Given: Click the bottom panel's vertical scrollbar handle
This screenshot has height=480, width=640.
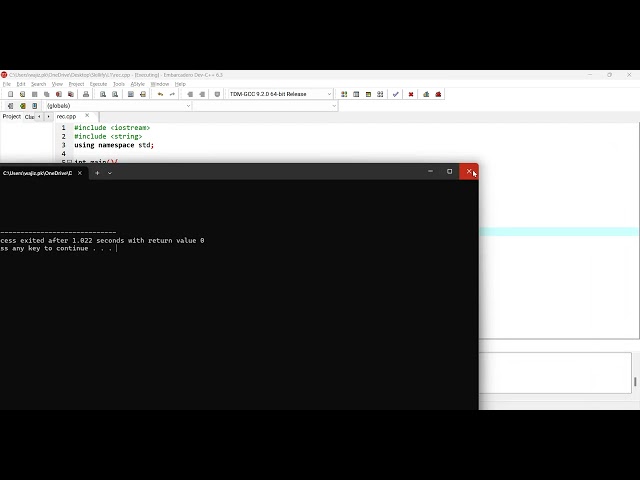Looking at the screenshot, I should 635,382.
